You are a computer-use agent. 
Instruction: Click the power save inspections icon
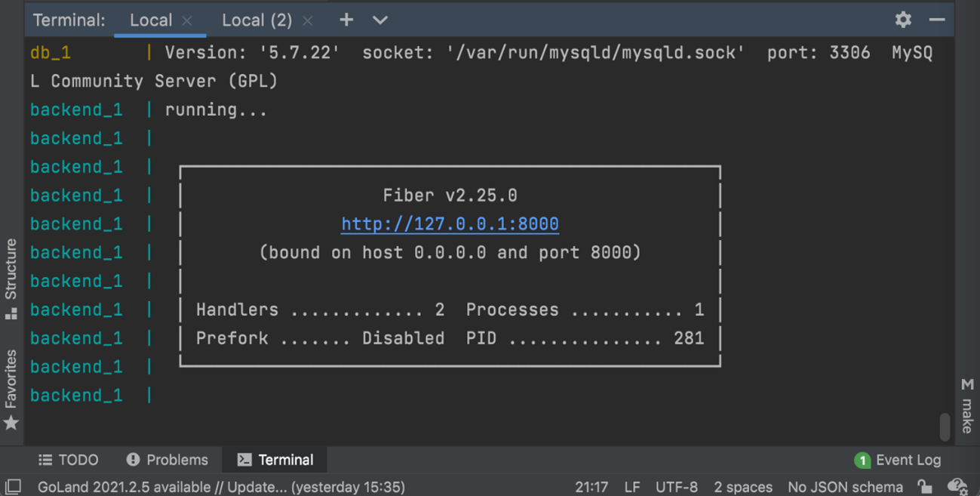point(957,487)
